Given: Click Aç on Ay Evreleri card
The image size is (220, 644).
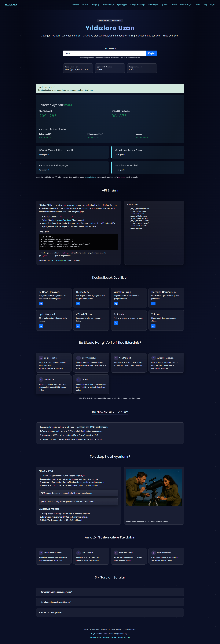Looking at the screenshot, I should click(116, 323).
